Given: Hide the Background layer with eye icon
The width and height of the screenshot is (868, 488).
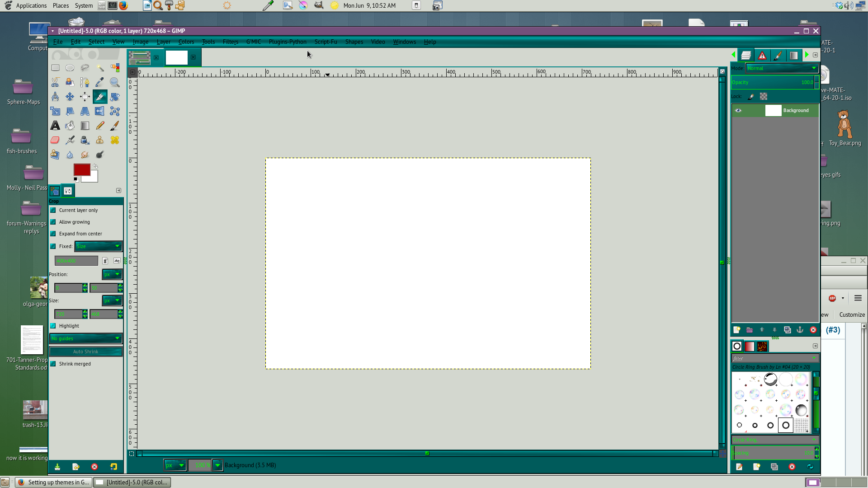Looking at the screenshot, I should (738, 110).
